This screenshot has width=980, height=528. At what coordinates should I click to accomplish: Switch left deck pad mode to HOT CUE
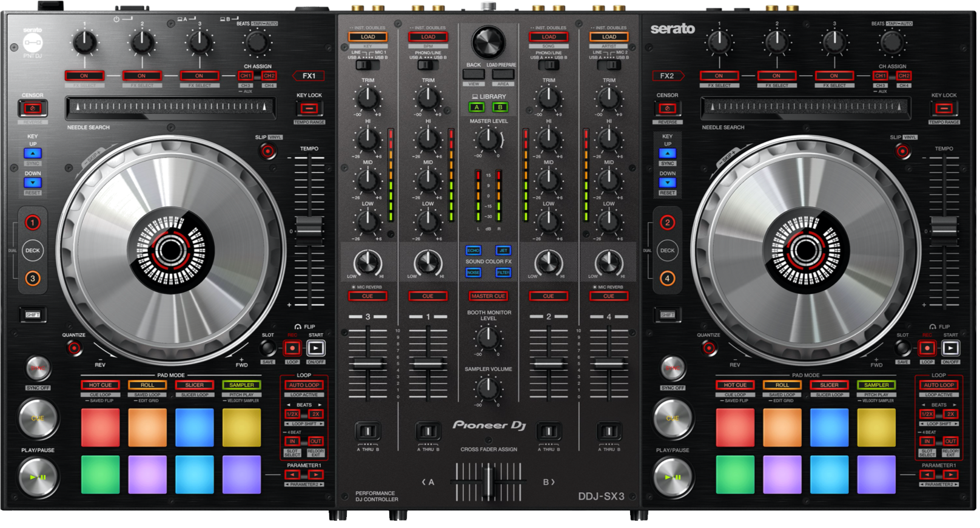click(x=101, y=385)
